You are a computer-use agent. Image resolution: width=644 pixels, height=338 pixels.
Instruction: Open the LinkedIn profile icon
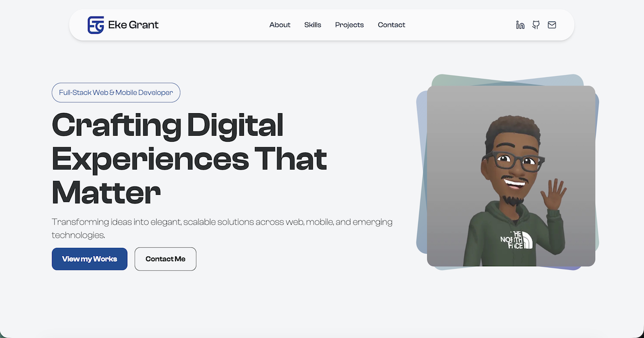click(520, 25)
